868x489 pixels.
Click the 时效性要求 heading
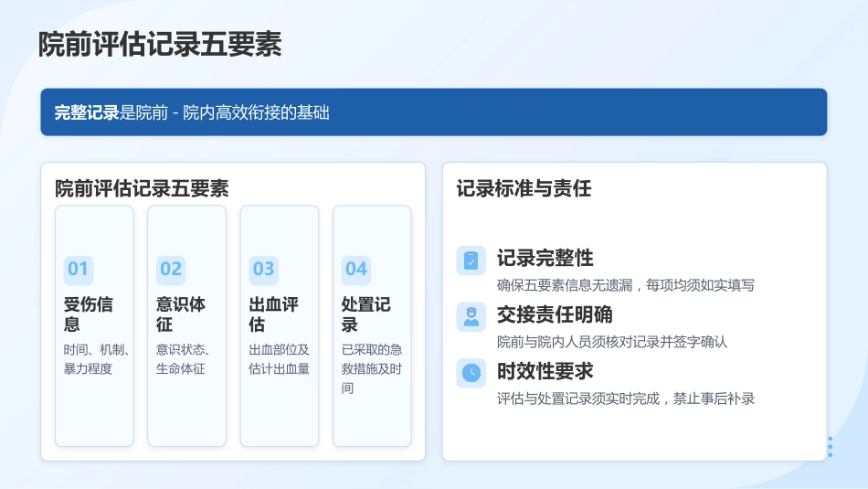click(545, 371)
